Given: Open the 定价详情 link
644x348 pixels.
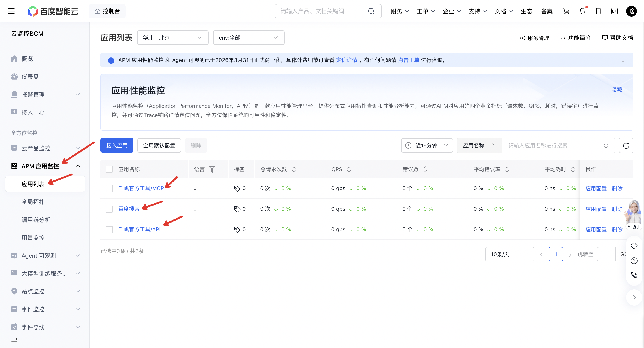Looking at the screenshot, I should coord(346,60).
